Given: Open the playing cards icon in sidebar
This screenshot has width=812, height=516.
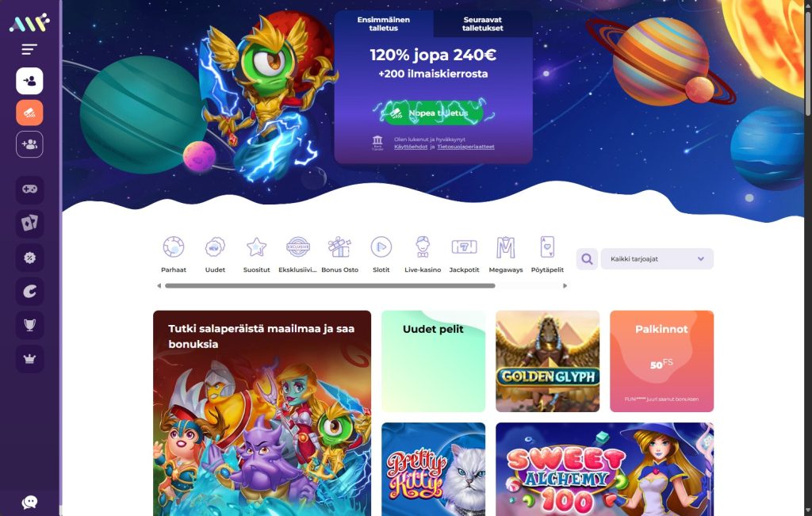Looking at the screenshot, I should (29, 223).
